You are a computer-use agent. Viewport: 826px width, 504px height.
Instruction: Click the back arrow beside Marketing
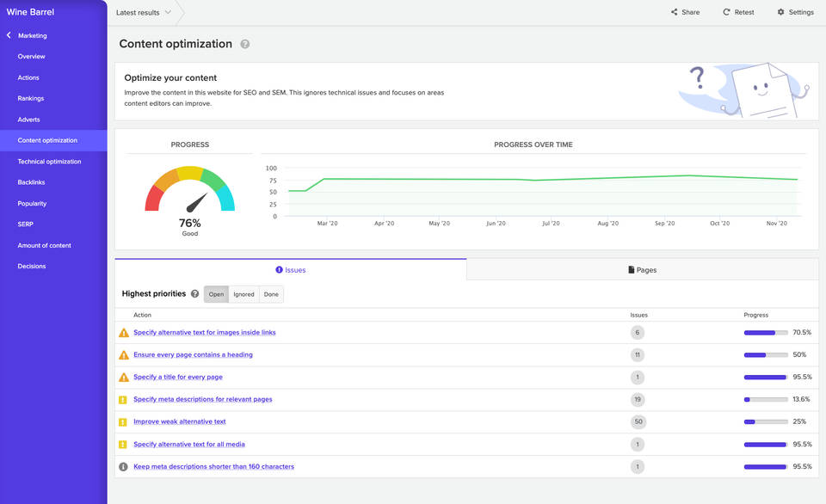(x=9, y=35)
